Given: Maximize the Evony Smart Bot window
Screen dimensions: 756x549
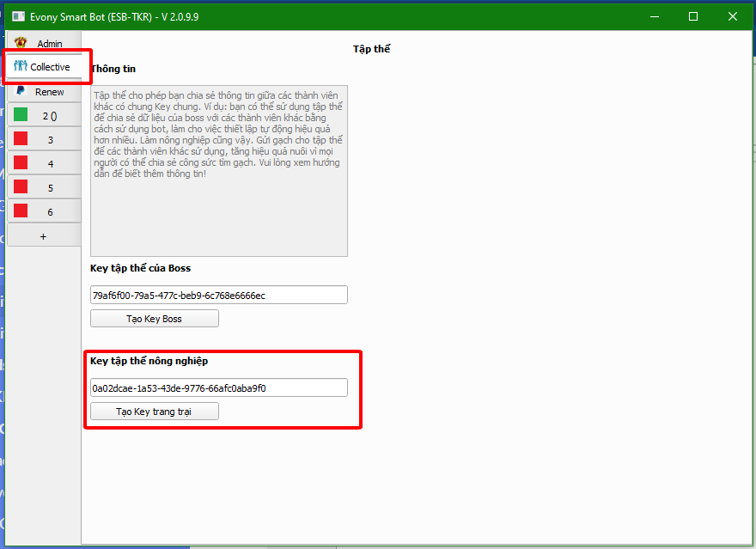Looking at the screenshot, I should (693, 16).
